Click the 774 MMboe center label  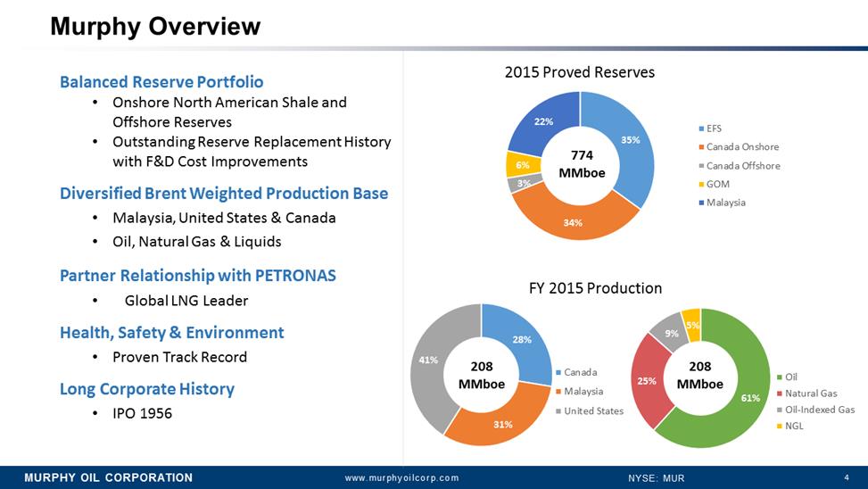click(x=582, y=163)
